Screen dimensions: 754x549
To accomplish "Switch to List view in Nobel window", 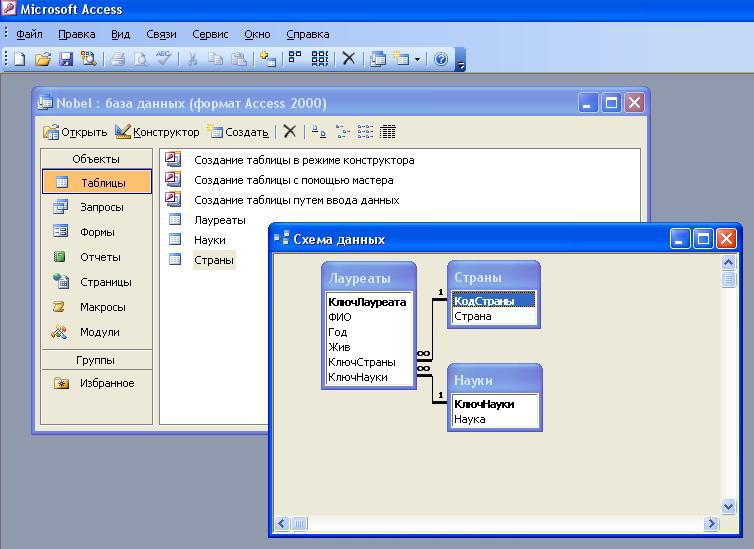I will point(365,131).
